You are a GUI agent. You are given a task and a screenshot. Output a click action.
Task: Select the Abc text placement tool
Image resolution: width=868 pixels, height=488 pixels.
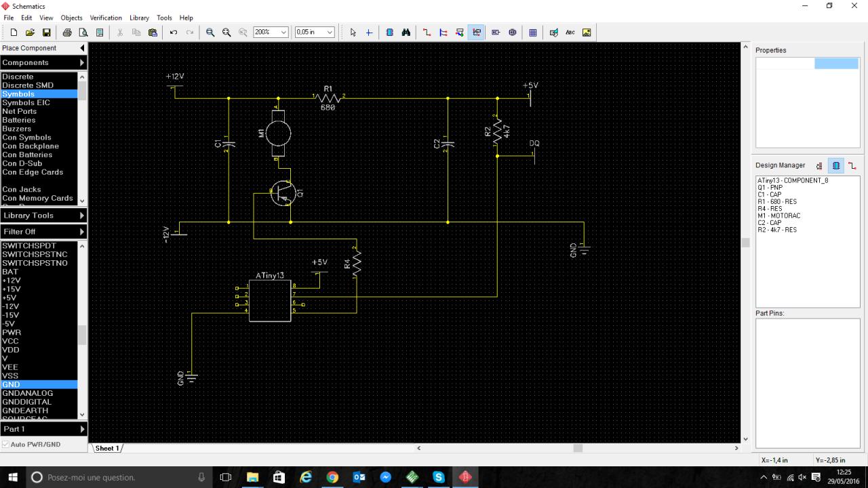570,33
